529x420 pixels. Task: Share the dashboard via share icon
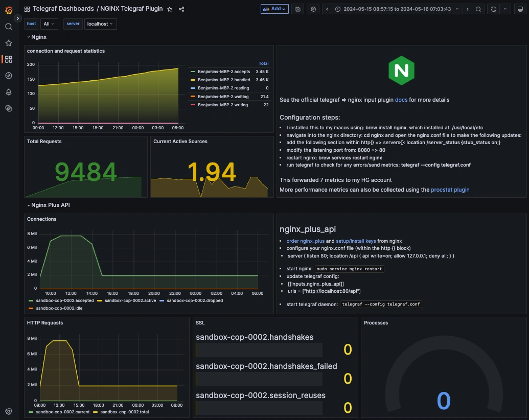[181, 9]
